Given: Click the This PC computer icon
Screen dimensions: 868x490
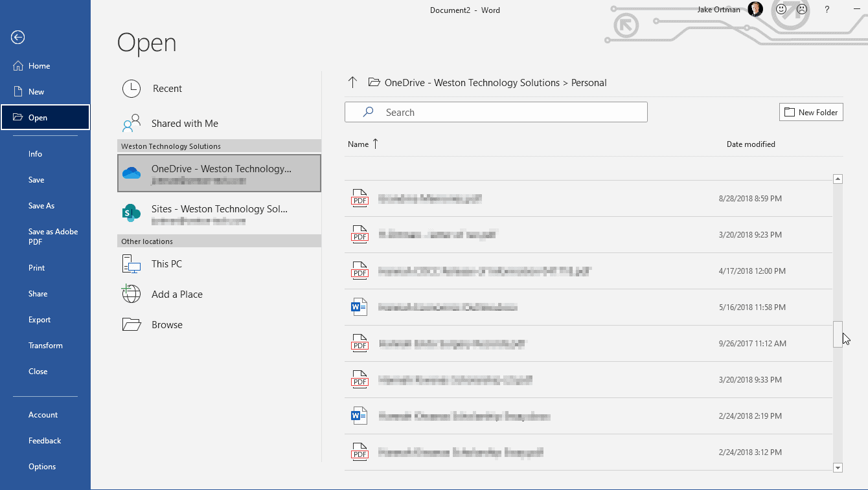Looking at the screenshot, I should [131, 264].
